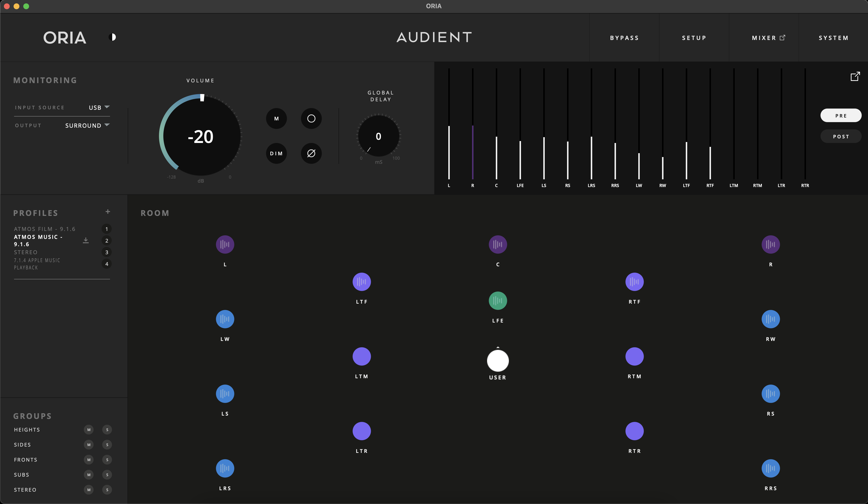Click the ATMOS MUSIC - 9.1.6 active profile

pyautogui.click(x=38, y=240)
